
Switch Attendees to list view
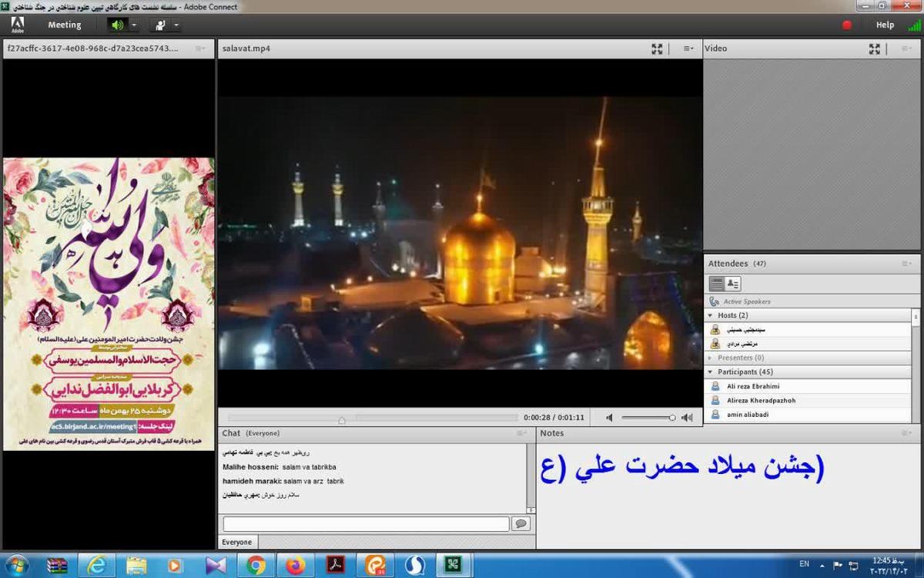pyautogui.click(x=716, y=284)
